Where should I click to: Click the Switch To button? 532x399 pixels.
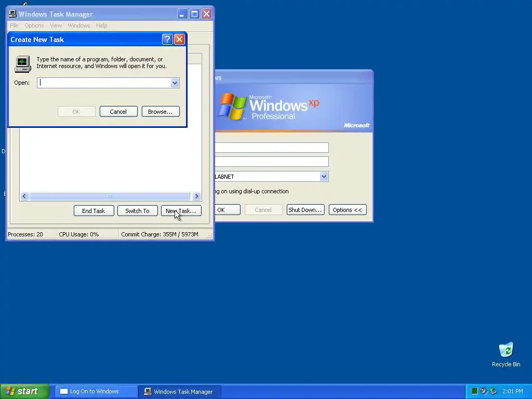137,211
